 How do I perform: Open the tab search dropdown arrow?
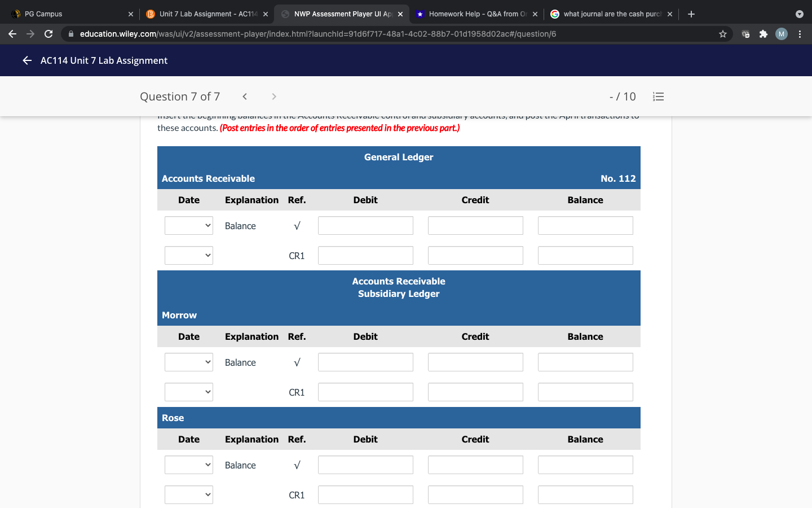click(x=799, y=14)
